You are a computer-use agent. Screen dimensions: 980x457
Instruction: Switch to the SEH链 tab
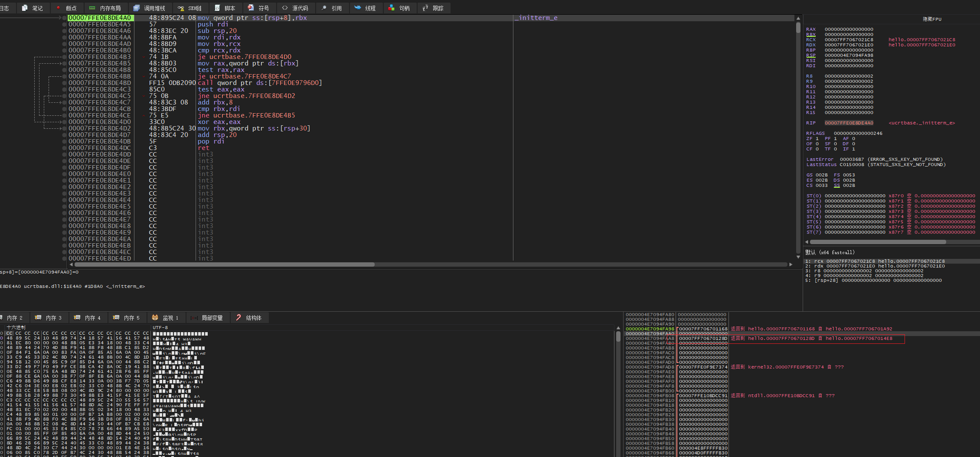(x=190, y=8)
